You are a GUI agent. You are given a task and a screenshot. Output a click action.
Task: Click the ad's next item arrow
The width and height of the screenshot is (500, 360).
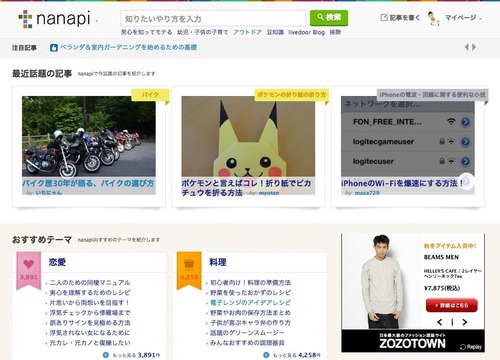click(x=465, y=322)
